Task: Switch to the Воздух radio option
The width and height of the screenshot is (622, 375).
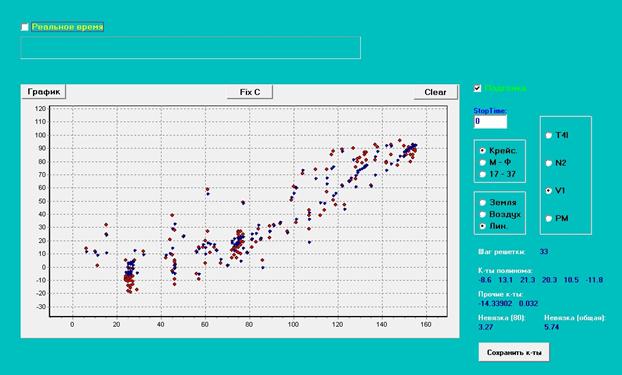Action: [x=483, y=214]
